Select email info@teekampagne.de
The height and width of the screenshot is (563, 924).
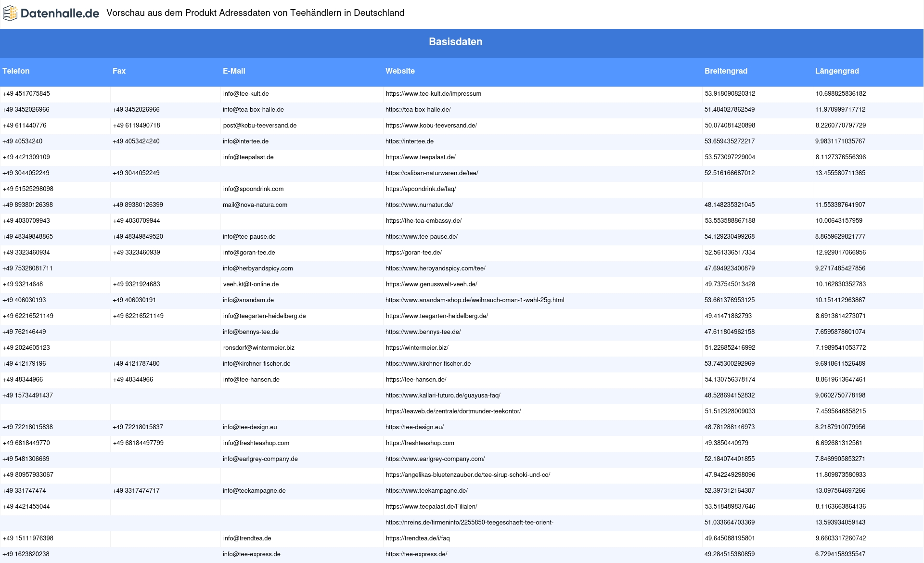tap(254, 491)
